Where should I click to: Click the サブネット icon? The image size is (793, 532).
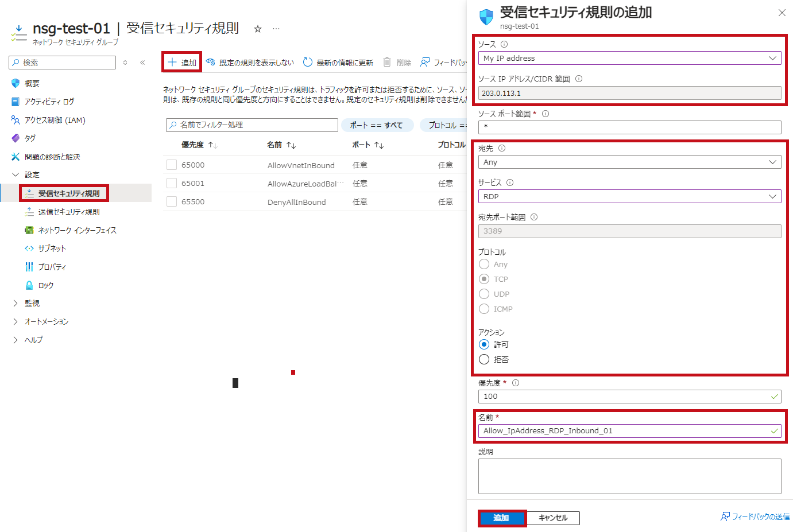(29, 248)
